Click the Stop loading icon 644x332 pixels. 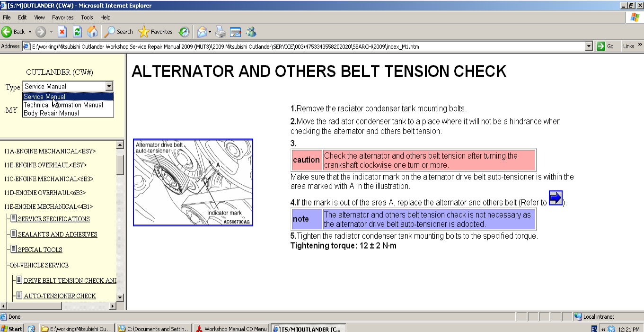[62, 32]
